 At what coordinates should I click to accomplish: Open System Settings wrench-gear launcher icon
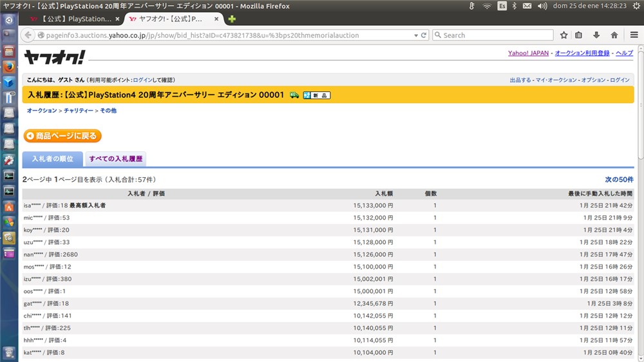click(x=9, y=160)
